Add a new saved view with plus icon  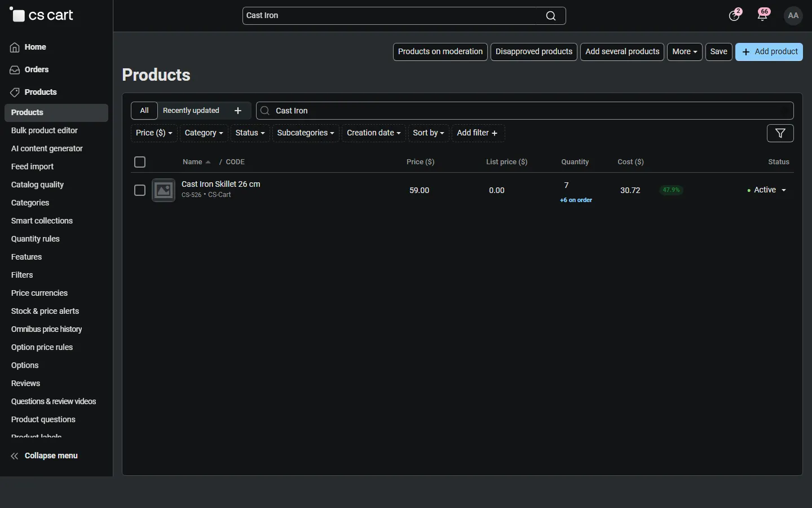pyautogui.click(x=238, y=111)
